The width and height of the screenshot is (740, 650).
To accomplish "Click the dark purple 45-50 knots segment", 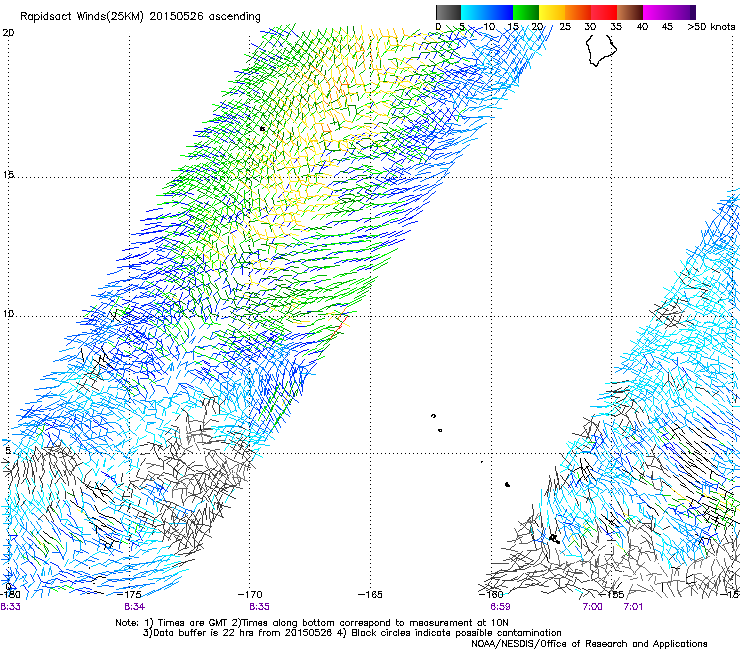I will click(x=682, y=12).
